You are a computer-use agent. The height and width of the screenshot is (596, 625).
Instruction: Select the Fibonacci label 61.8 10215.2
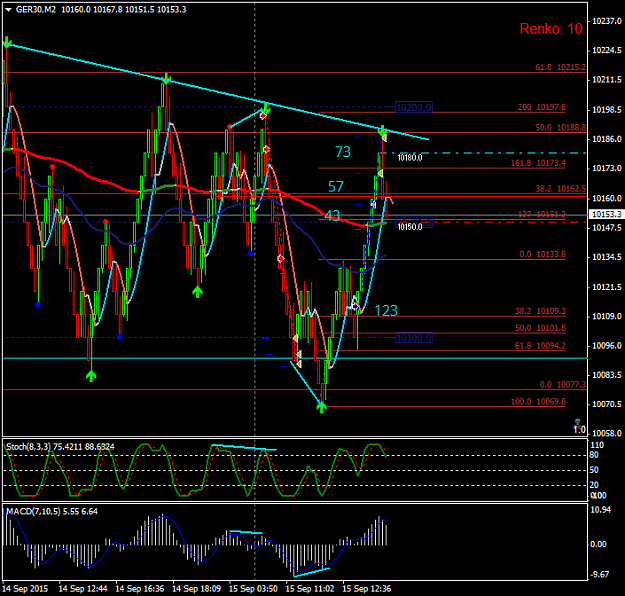(560, 67)
